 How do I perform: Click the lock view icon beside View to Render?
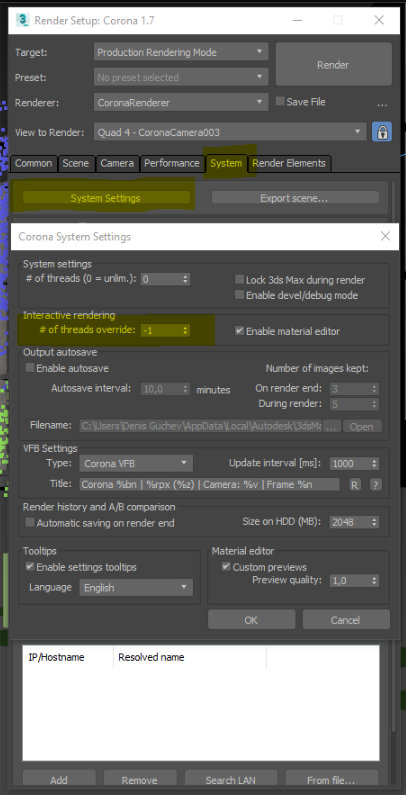click(382, 132)
